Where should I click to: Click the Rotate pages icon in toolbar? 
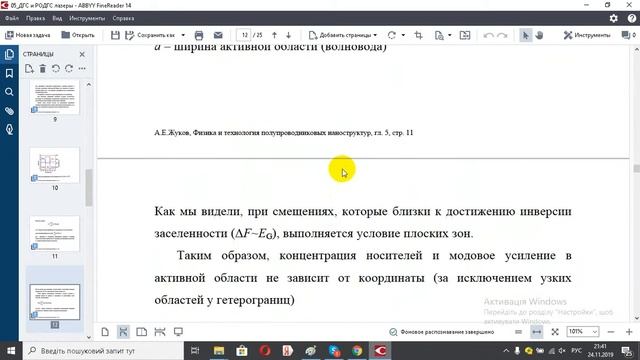pyautogui.click(x=392, y=35)
